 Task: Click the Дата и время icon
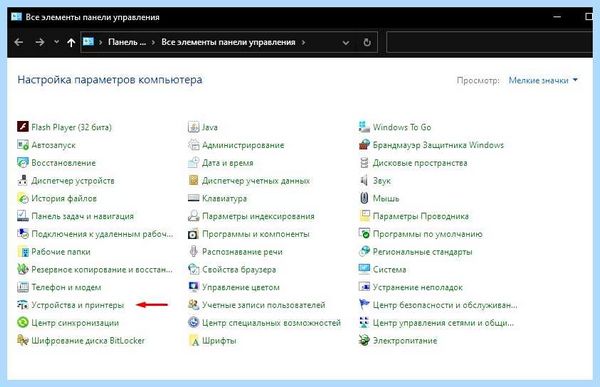pyautogui.click(x=194, y=163)
